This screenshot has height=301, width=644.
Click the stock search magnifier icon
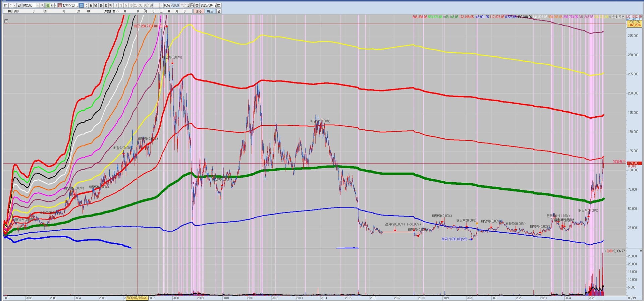tap(42, 5)
